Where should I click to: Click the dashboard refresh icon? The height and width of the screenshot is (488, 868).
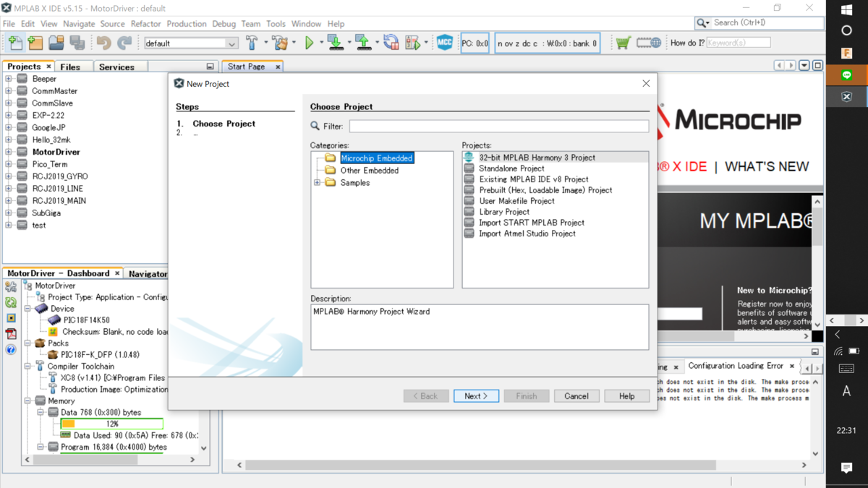click(11, 302)
